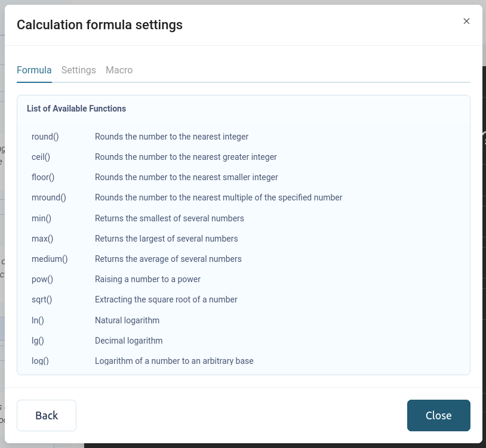This screenshot has height=448, width=486.
Task: Choose the lg() decimal logarithm function
Action: click(38, 341)
